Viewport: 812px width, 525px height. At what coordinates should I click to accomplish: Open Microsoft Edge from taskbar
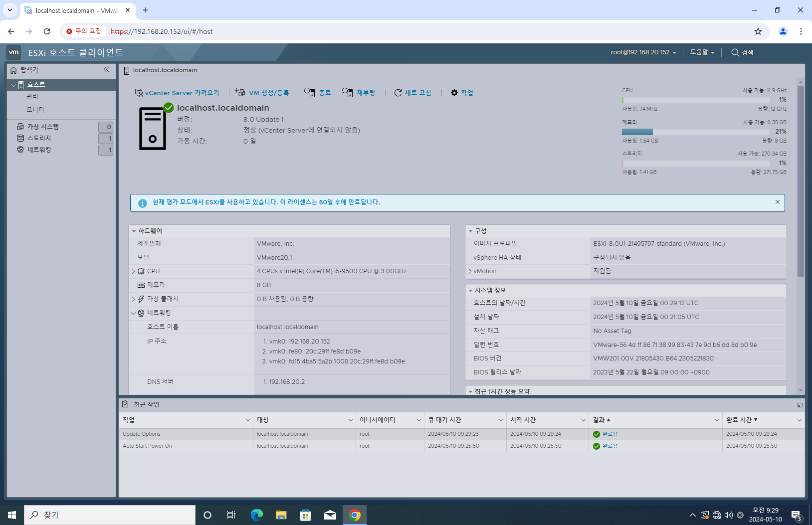(x=256, y=515)
